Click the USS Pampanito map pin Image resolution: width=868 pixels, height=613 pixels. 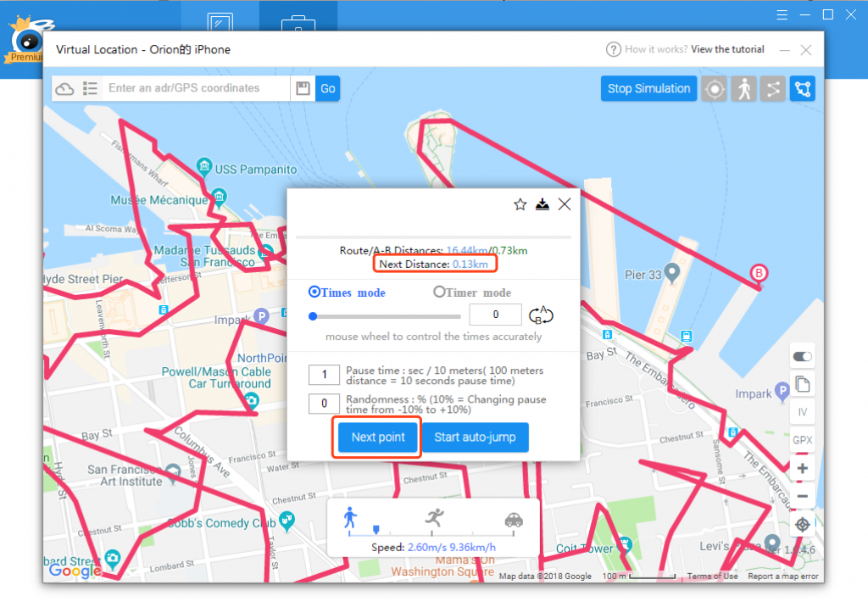[204, 167]
